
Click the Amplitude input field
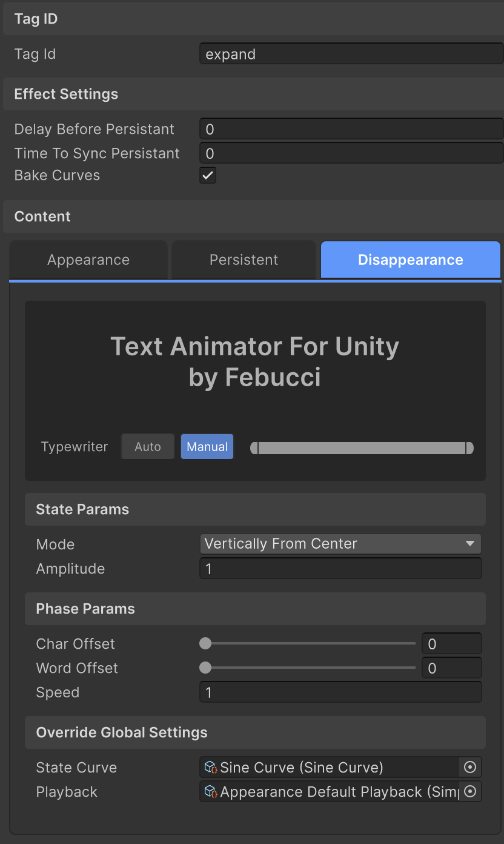pyautogui.click(x=340, y=569)
